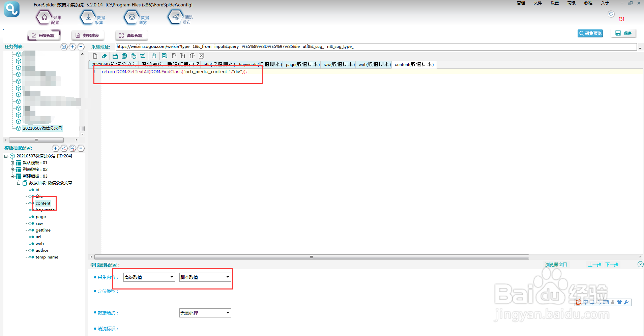The width and height of the screenshot is (644, 336).
Task: Click the script editor horizontal scrollbar thumb
Action: click(312, 257)
